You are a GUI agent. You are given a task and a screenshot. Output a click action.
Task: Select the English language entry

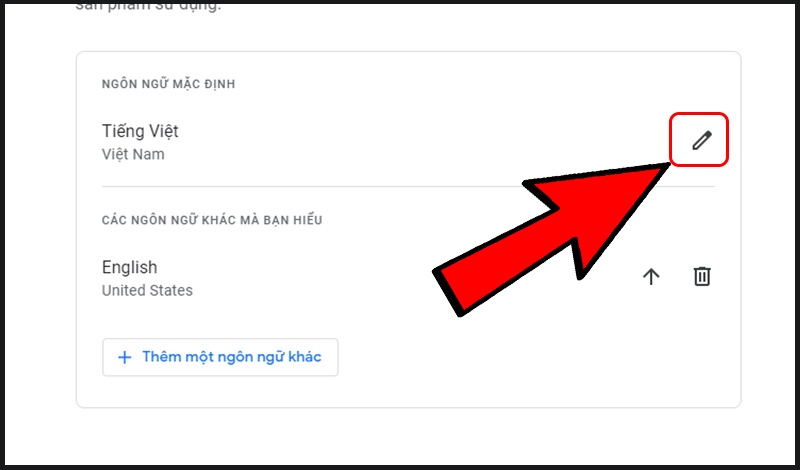coord(130,267)
